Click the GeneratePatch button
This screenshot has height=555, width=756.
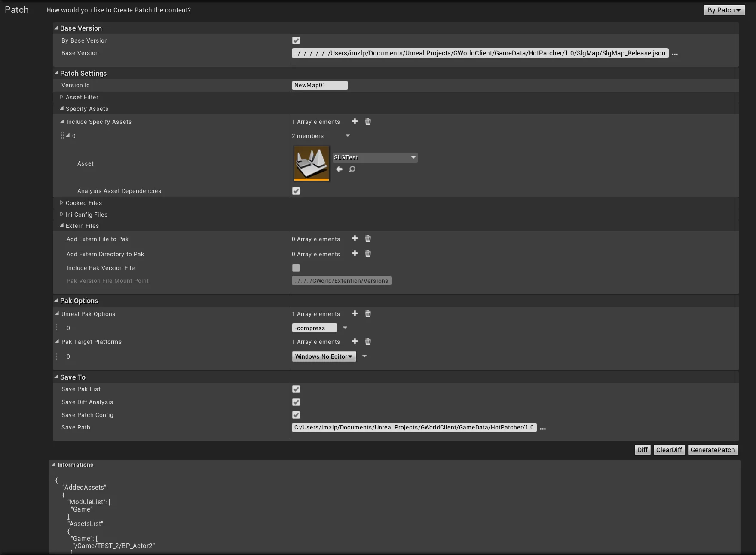[x=712, y=450]
